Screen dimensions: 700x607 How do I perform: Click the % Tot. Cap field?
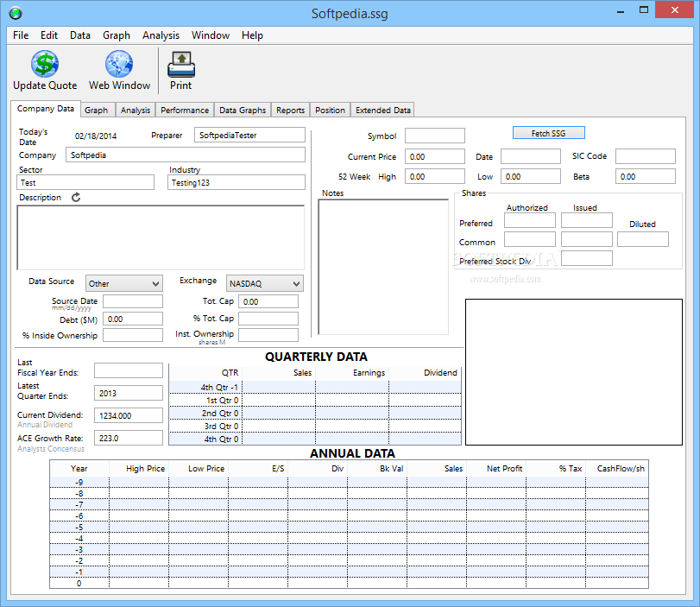click(268, 319)
